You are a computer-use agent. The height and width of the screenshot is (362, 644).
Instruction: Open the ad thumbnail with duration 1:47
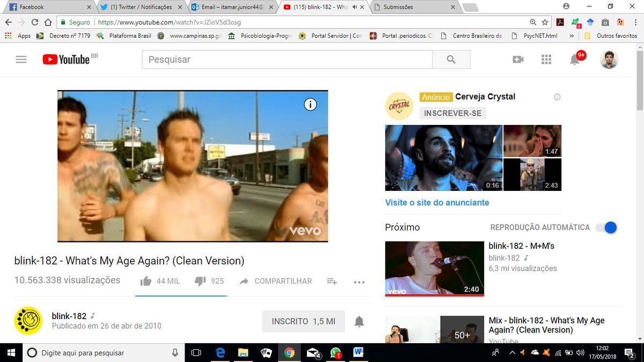[x=532, y=141]
